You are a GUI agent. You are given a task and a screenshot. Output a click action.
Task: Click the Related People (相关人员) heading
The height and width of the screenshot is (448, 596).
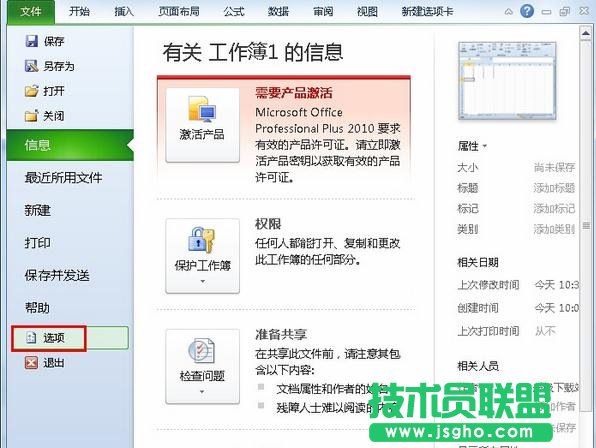click(x=478, y=366)
